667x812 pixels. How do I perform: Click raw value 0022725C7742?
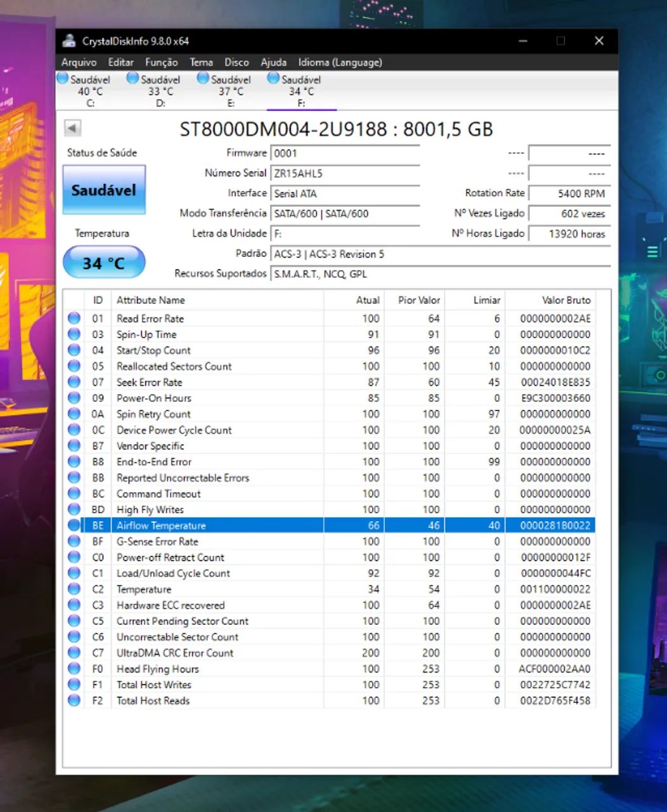click(x=555, y=684)
